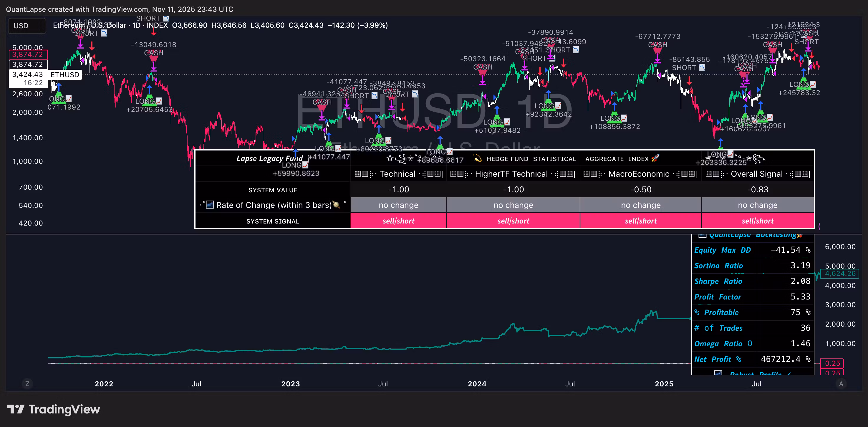Click the LONG chart icon above +245783.32
This screenshot has height=427, width=868.
coord(813,84)
